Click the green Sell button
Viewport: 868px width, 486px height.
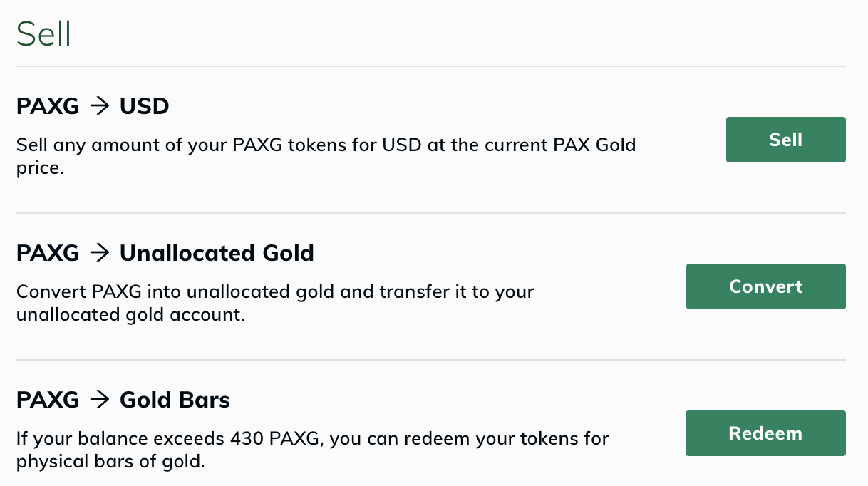785,140
